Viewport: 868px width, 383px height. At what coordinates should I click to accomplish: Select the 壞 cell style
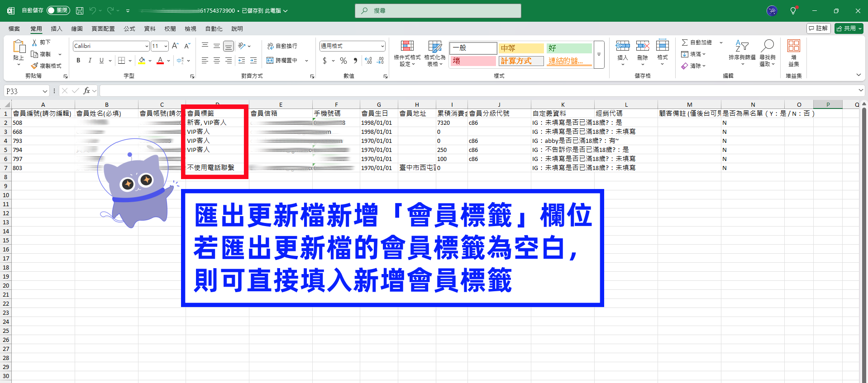click(x=473, y=61)
